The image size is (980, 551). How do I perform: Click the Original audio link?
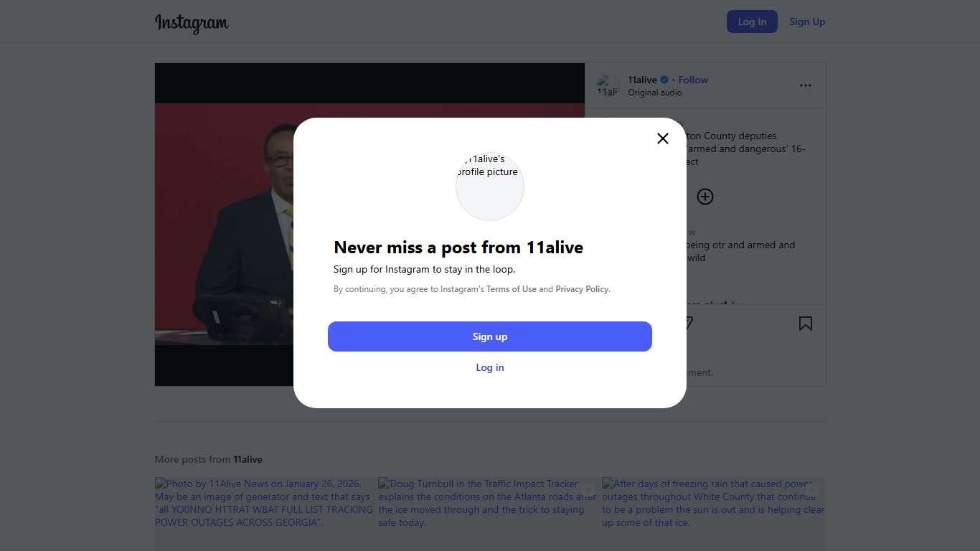click(x=654, y=93)
